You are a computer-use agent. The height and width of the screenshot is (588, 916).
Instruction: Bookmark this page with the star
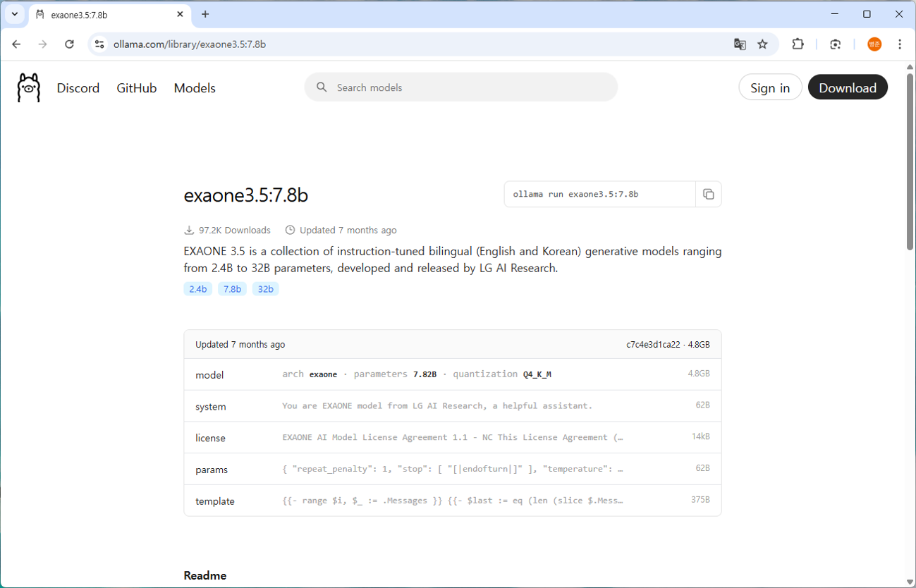[x=762, y=44]
